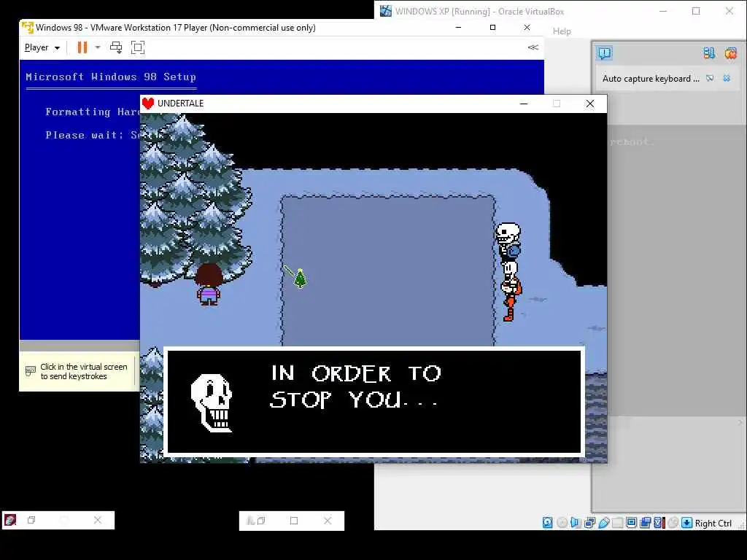Click the VMware title bar app icon
747x560 pixels.
pos(28,27)
